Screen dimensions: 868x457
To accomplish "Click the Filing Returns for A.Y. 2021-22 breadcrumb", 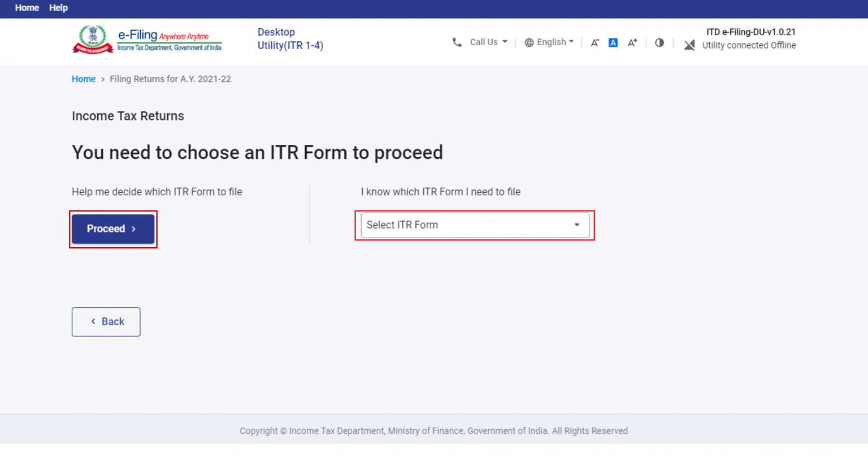I will (x=170, y=79).
